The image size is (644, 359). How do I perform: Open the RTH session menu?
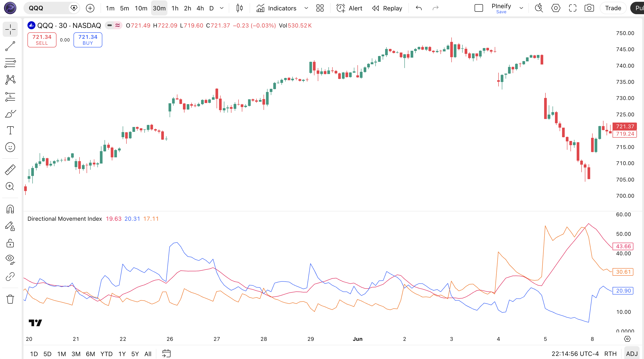(610, 354)
